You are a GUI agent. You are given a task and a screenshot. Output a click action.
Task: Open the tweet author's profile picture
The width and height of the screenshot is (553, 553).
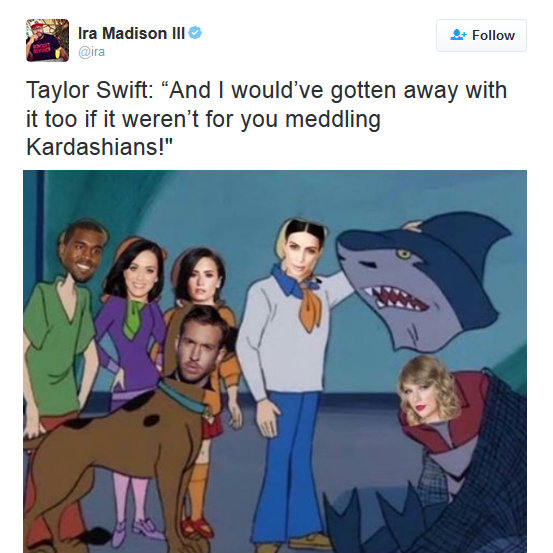pos(47,40)
